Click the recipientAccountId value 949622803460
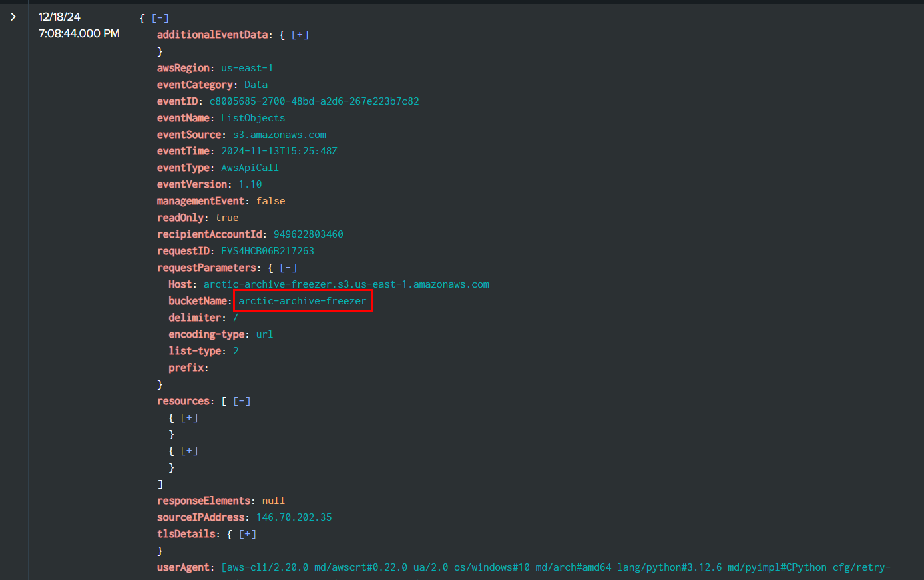 [308, 234]
